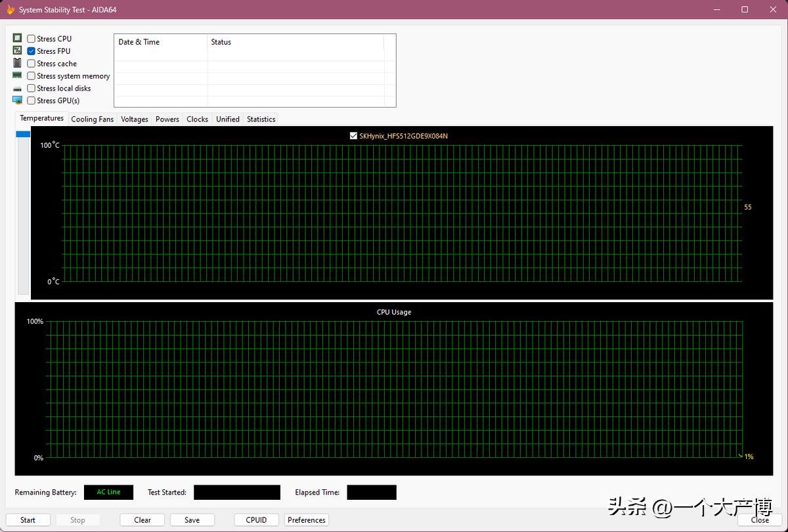Click the cache chip icon beside Stress cache
Image resolution: width=788 pixels, height=532 pixels.
click(17, 63)
